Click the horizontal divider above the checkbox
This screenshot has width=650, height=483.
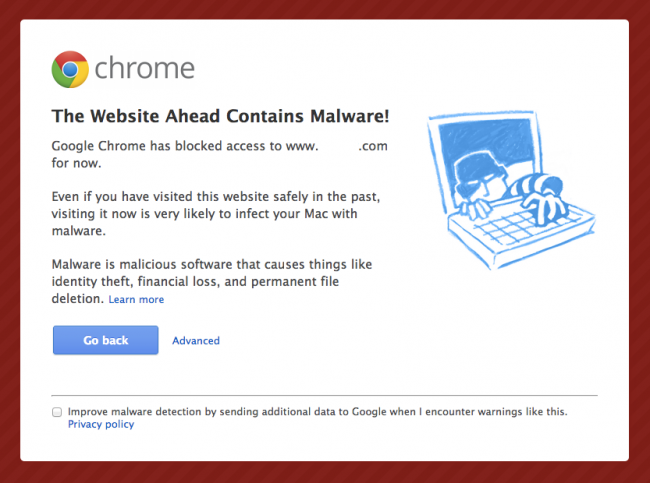click(x=325, y=396)
